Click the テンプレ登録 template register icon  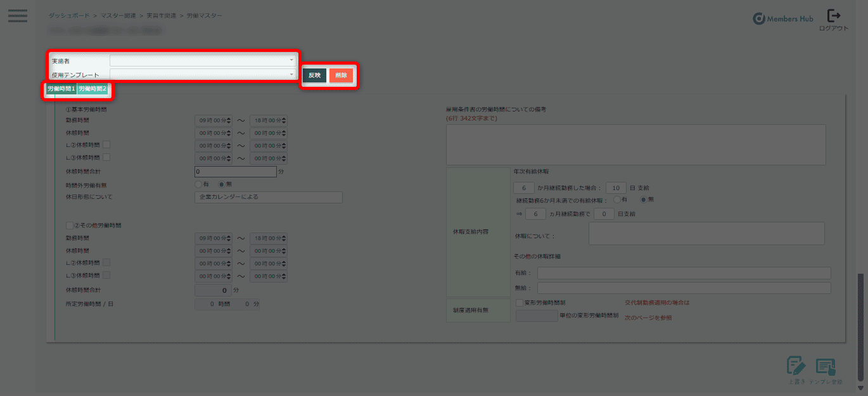(826, 367)
